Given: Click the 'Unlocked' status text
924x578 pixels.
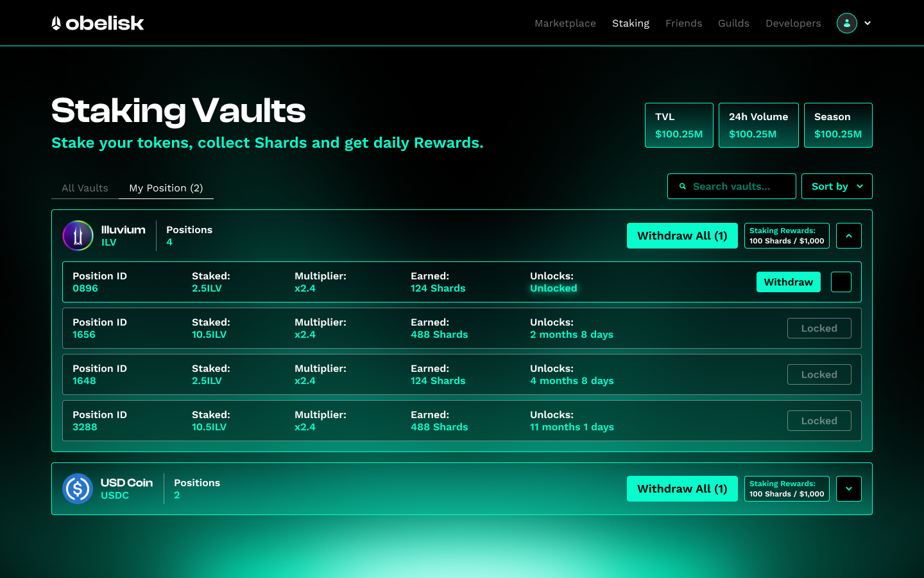Looking at the screenshot, I should coord(554,288).
